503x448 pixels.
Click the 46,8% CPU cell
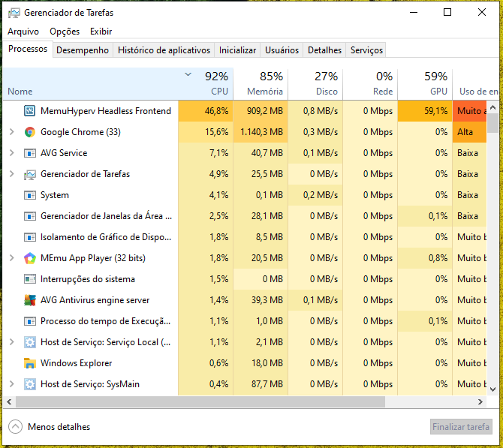[206, 111]
